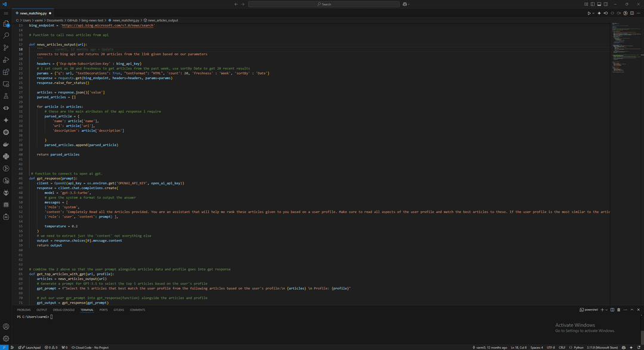Switch to the DEBUG CONSOLE panel tab
The height and width of the screenshot is (350, 644).
pos(64,310)
